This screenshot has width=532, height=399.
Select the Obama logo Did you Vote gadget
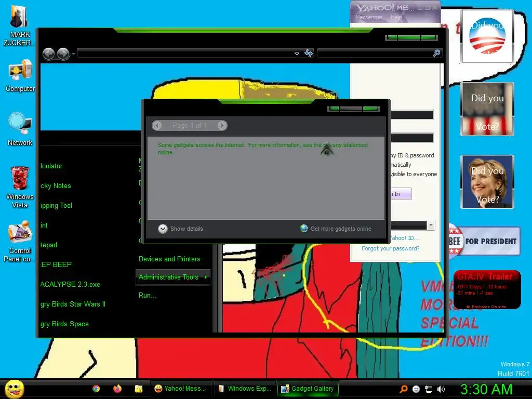[x=487, y=36]
